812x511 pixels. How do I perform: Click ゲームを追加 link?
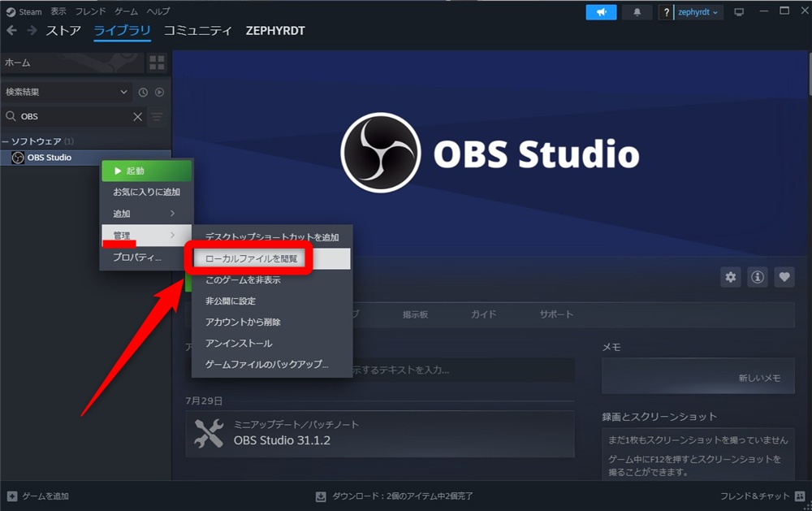pos(45,496)
